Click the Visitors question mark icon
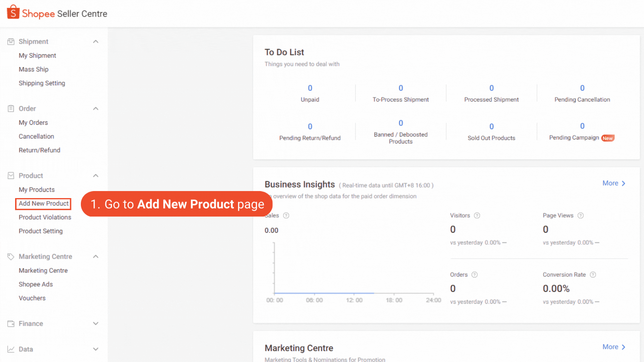The height and width of the screenshot is (362, 644). pos(477,216)
